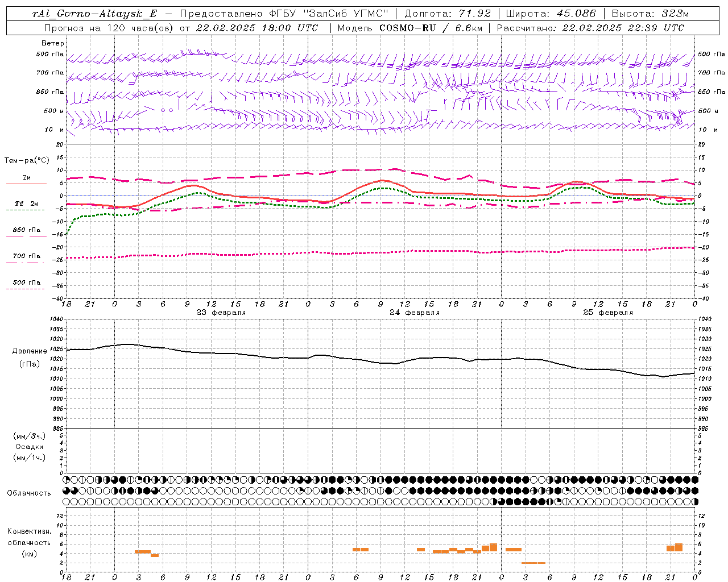Click the Тем-ра(°C) panel label
The width and height of the screenshot is (728, 582).
26,161
